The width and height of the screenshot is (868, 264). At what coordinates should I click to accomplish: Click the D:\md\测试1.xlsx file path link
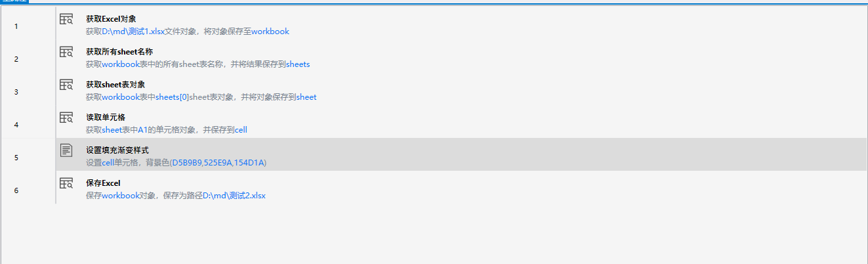tap(133, 32)
